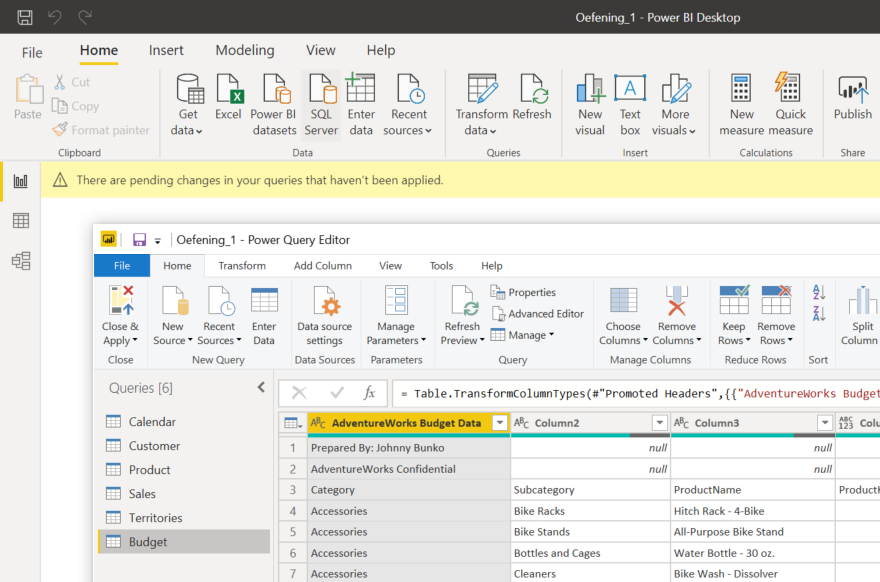Refresh data in Power BI Desktop ribbon
Image resolution: width=880 pixels, height=582 pixels.
tap(532, 98)
